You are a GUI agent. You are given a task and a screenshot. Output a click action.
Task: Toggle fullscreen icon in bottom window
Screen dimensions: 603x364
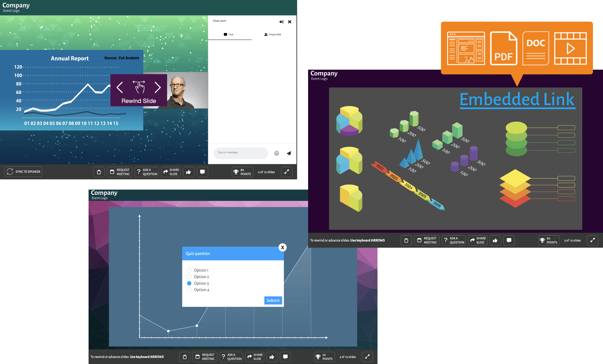click(x=367, y=357)
